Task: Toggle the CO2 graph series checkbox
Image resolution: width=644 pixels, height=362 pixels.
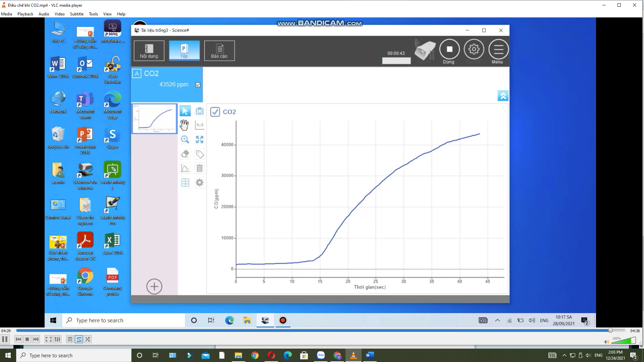Action: tap(215, 112)
